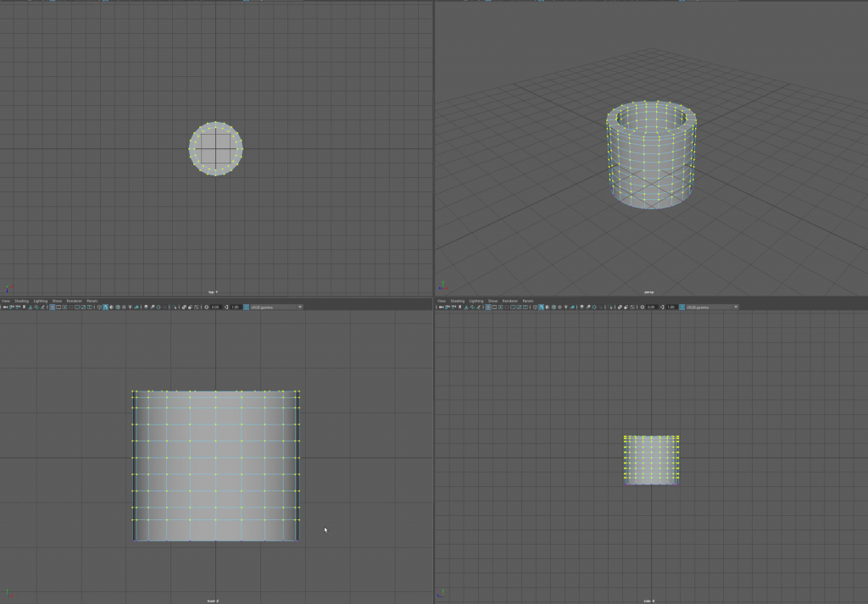The height and width of the screenshot is (604, 868).
Task: Click the use all lights bulb icon in front viewport
Action: click(x=130, y=307)
